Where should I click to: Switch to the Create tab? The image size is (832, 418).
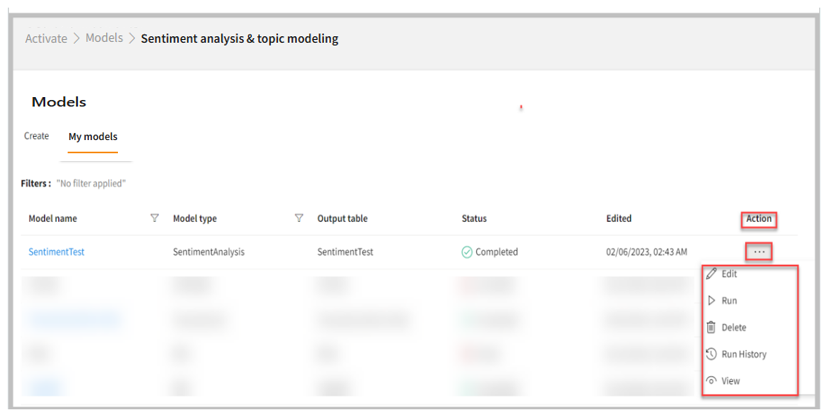pos(36,136)
